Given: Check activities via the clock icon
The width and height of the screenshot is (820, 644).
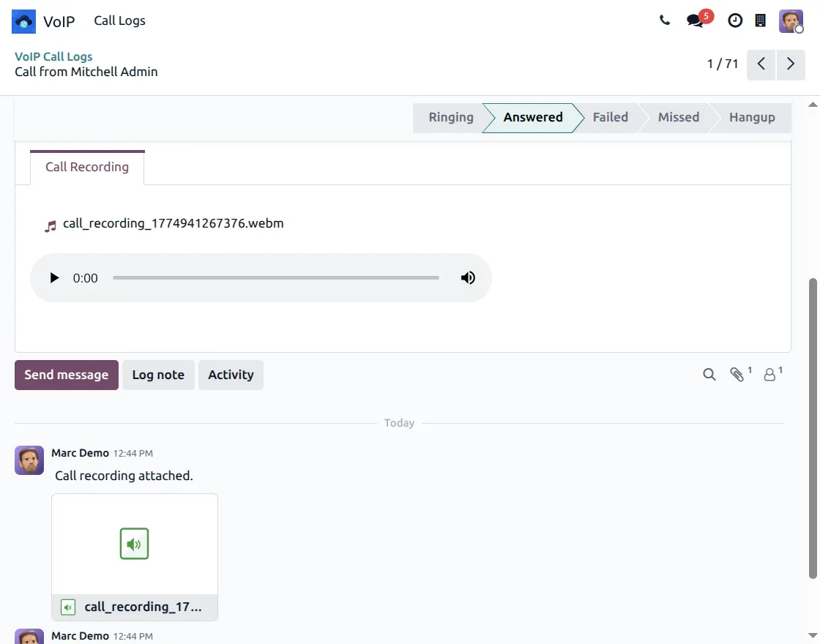Looking at the screenshot, I should [735, 20].
